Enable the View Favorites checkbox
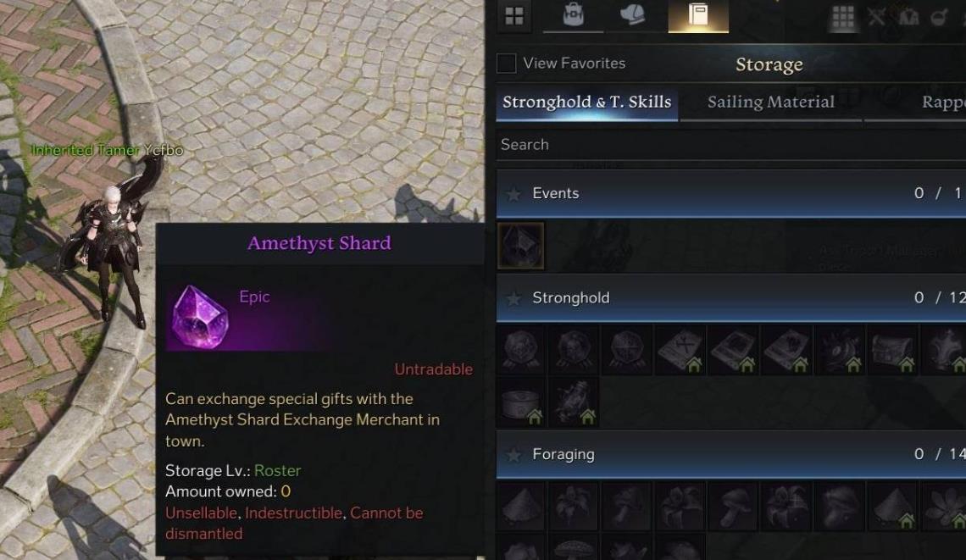Viewport: 966px width, 560px height. (x=507, y=63)
